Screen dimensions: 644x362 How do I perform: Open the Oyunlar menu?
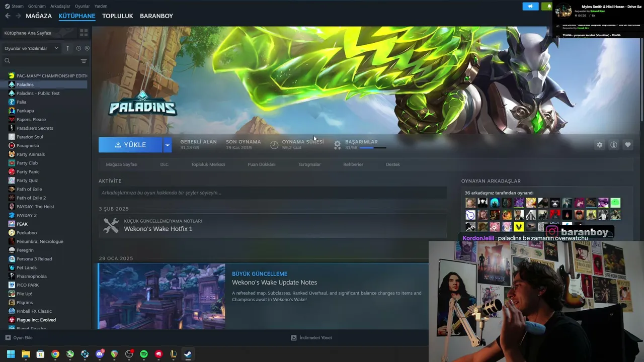pos(83,6)
